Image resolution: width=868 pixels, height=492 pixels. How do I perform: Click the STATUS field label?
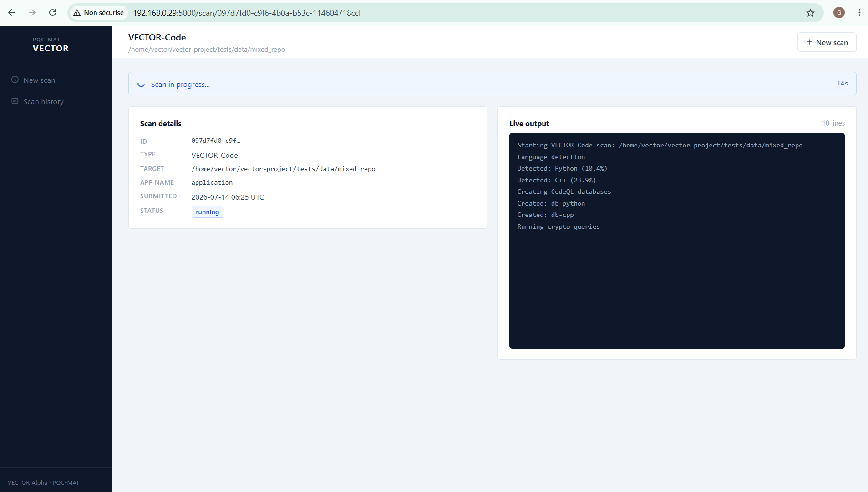point(152,211)
